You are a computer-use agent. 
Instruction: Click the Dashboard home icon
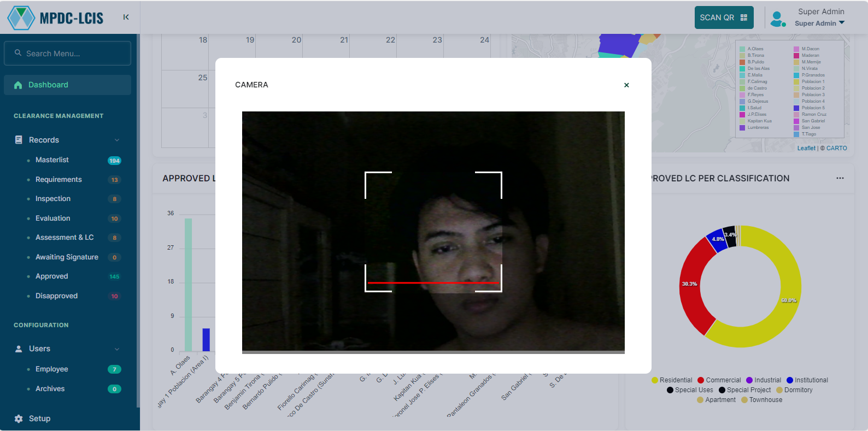[18, 85]
